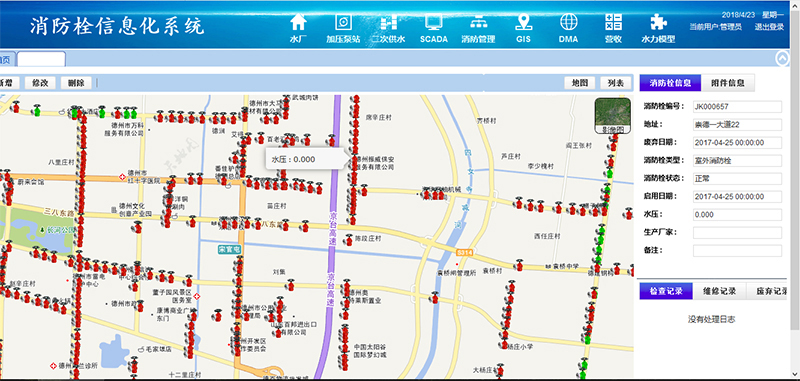The width and height of the screenshot is (800, 381).
Task: Click 退出登录 link
Action: pyautogui.click(x=769, y=28)
